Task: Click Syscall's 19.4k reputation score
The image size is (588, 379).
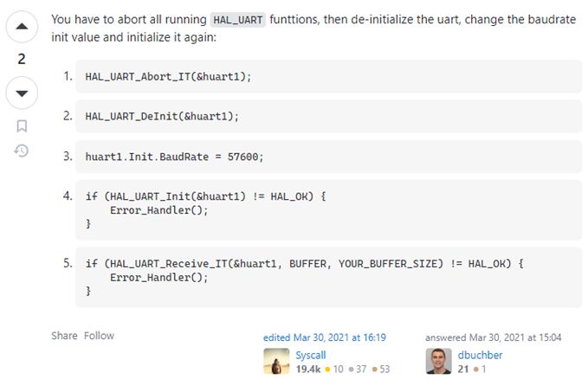Action: coord(309,369)
